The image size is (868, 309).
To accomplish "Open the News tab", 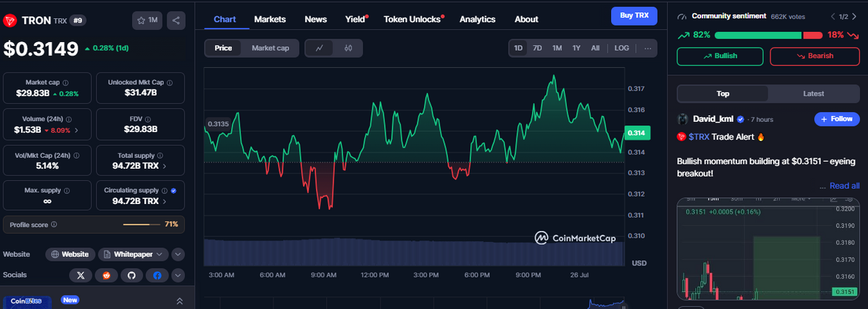I will (x=315, y=19).
